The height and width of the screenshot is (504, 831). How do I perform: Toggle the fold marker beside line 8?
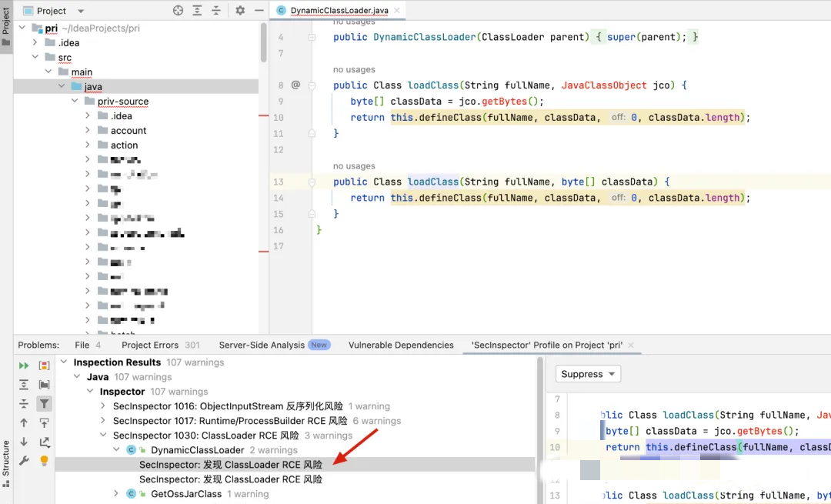click(x=312, y=85)
